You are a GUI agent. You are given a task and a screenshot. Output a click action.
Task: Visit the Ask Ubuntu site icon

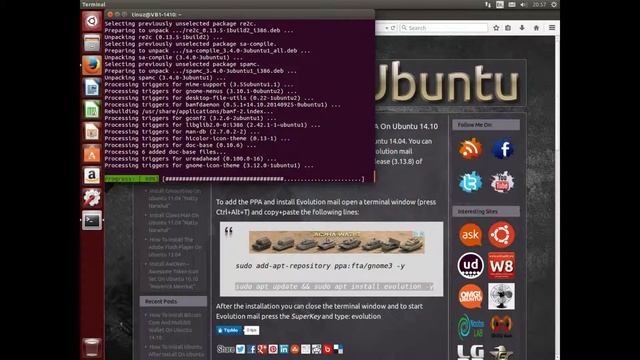click(x=470, y=235)
